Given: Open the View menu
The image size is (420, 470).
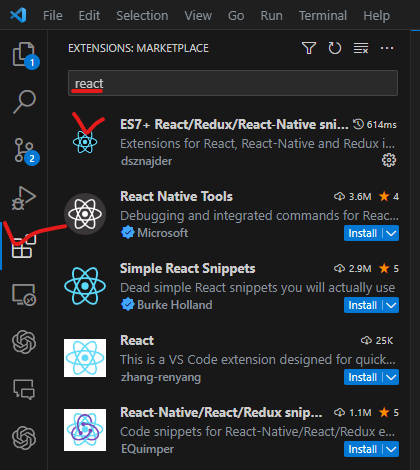Looking at the screenshot, I should coord(198,16).
